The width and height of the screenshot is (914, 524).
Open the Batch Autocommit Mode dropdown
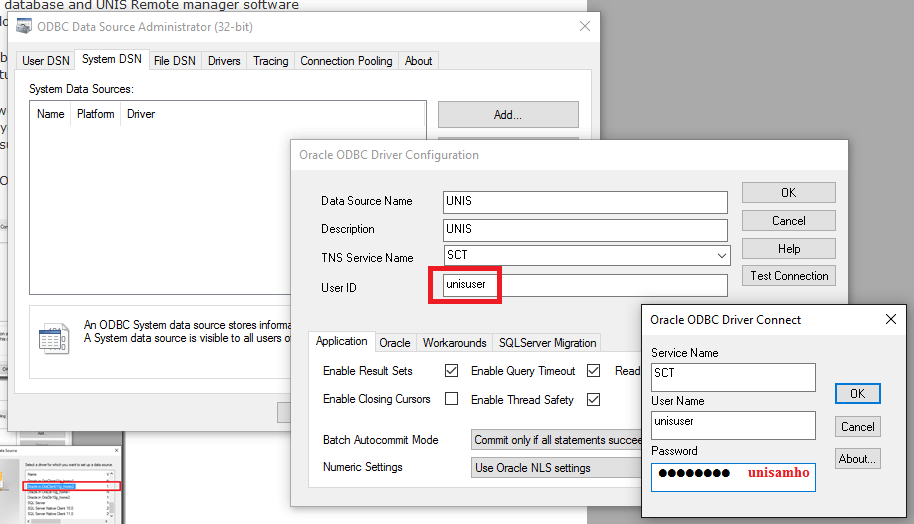pos(556,440)
